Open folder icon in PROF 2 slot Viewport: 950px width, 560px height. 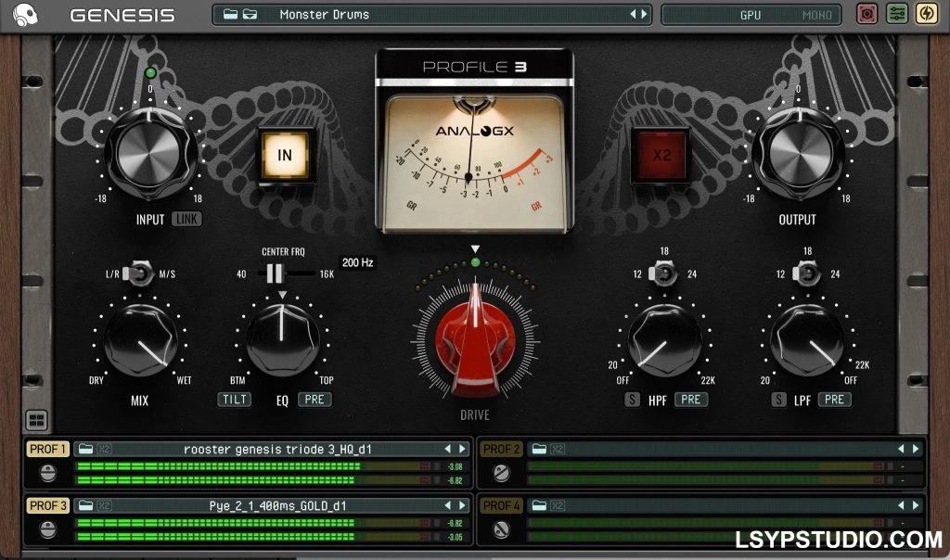539,449
